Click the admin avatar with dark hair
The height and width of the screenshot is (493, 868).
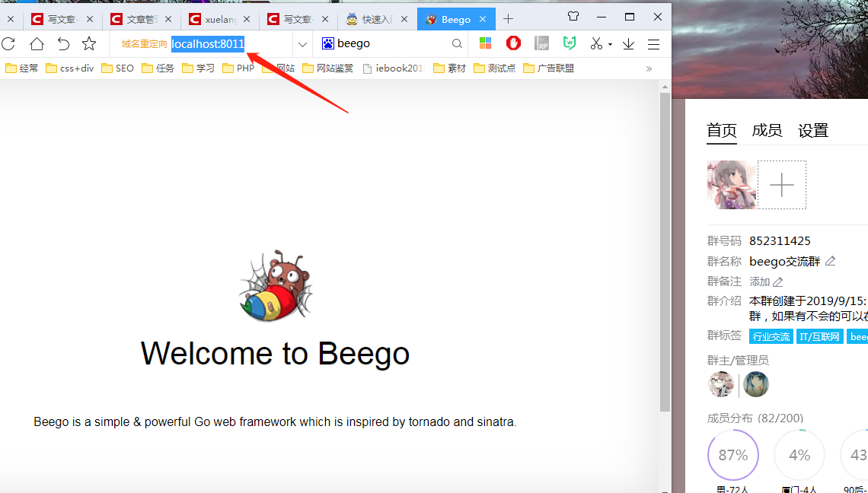point(756,384)
